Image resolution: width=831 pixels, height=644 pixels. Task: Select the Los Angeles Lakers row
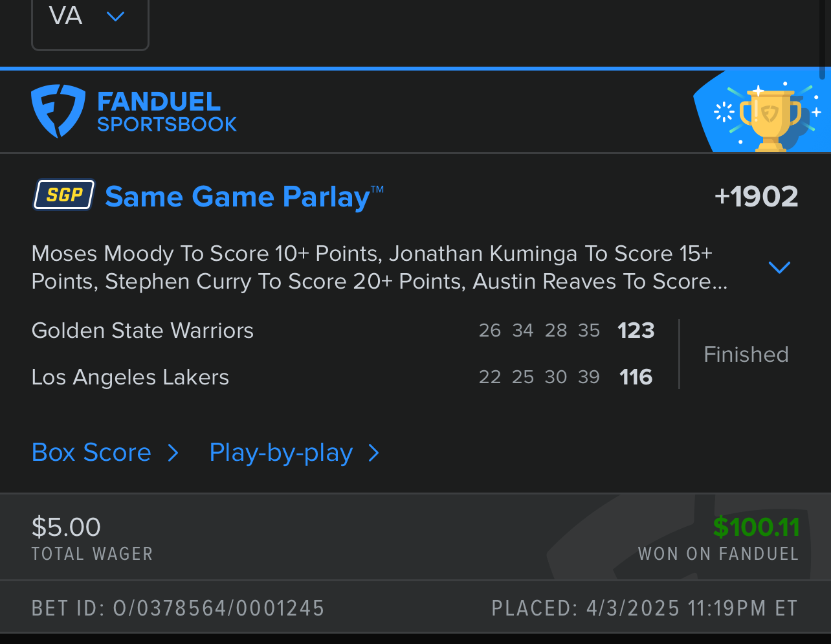(x=130, y=377)
